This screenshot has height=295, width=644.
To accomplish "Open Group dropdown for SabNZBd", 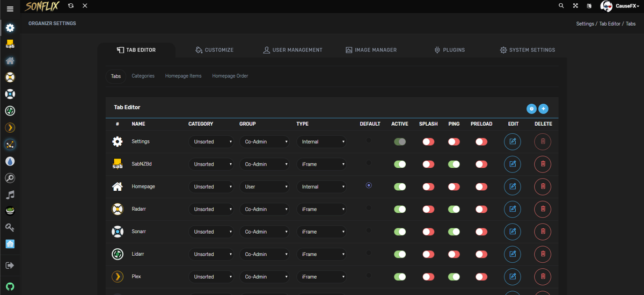I will point(265,164).
